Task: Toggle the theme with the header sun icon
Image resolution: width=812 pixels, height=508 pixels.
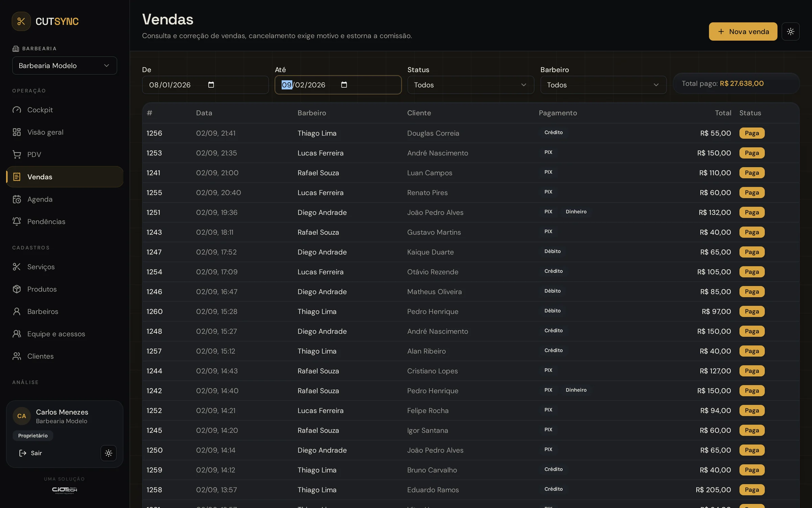Action: (x=791, y=31)
